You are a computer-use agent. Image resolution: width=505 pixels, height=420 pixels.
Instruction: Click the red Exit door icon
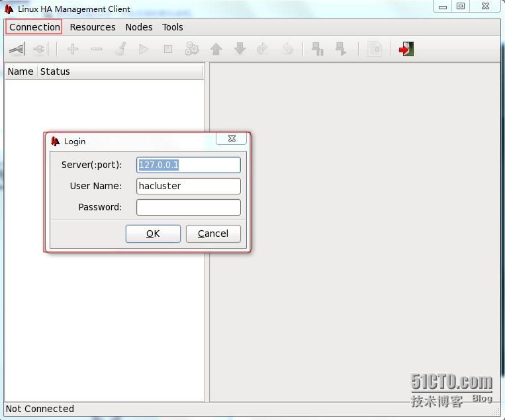pos(406,49)
